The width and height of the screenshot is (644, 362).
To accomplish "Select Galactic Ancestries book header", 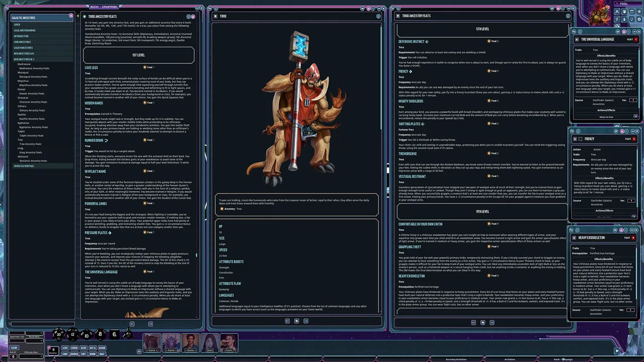I will pyautogui.click(x=42, y=18).
